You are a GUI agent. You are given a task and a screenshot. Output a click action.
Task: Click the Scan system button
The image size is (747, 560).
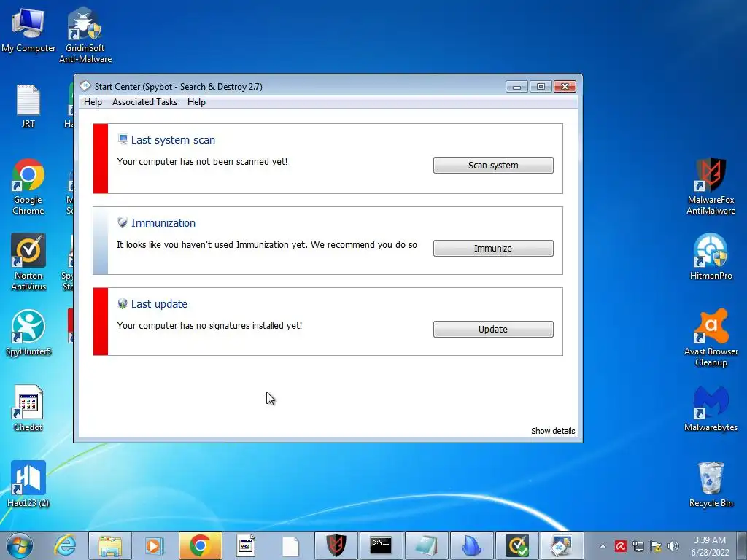(x=493, y=166)
